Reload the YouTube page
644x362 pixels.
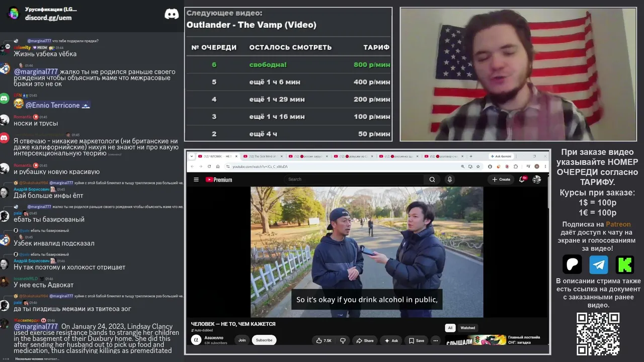(209, 166)
